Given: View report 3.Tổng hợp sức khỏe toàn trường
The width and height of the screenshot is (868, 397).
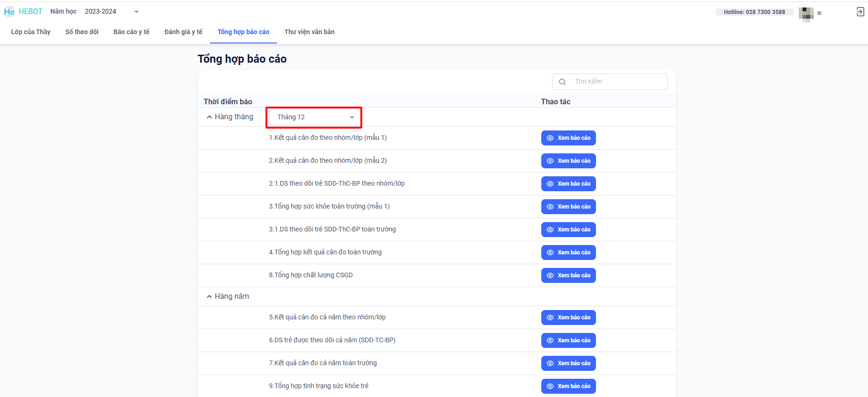Looking at the screenshot, I should [x=568, y=207].
